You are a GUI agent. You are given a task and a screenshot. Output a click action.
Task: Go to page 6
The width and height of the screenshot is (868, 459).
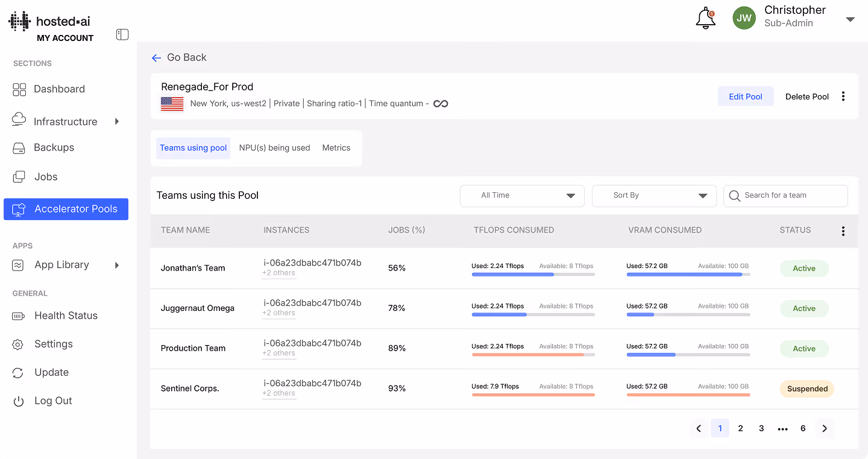click(803, 428)
